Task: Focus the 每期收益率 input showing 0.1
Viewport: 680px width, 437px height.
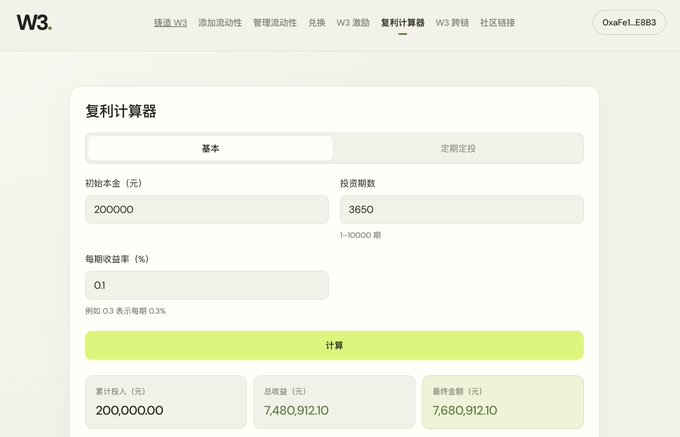Action: pyautogui.click(x=207, y=285)
